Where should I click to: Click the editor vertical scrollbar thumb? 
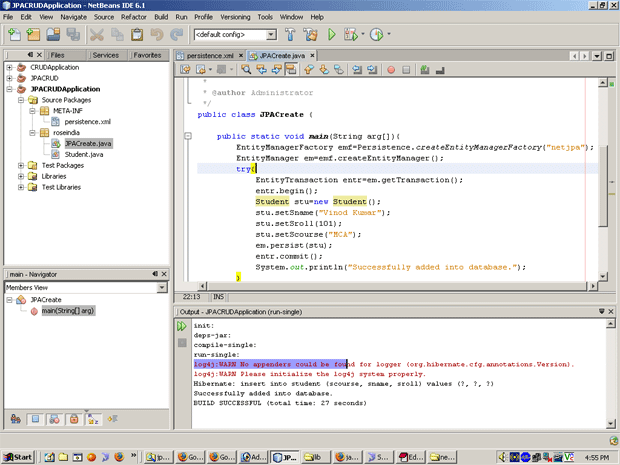click(x=603, y=186)
